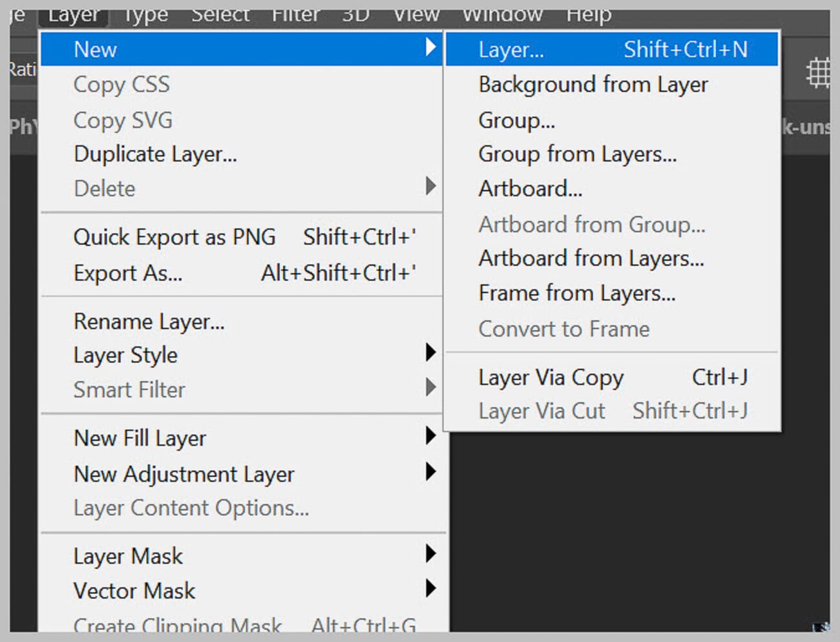Choose Quick Export as PNG
This screenshot has width=840, height=642.
[174, 236]
